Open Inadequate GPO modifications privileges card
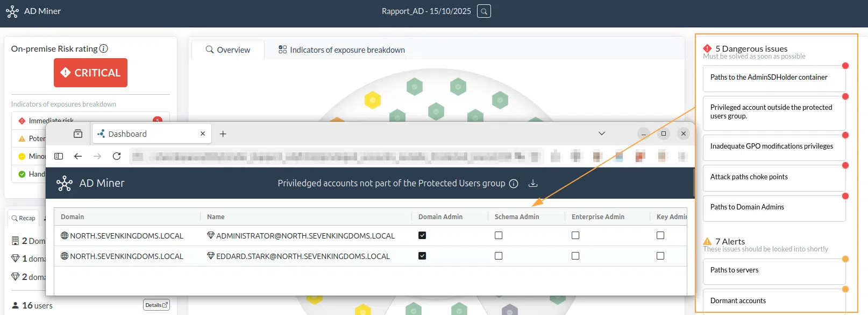868x315 pixels. [x=774, y=147]
